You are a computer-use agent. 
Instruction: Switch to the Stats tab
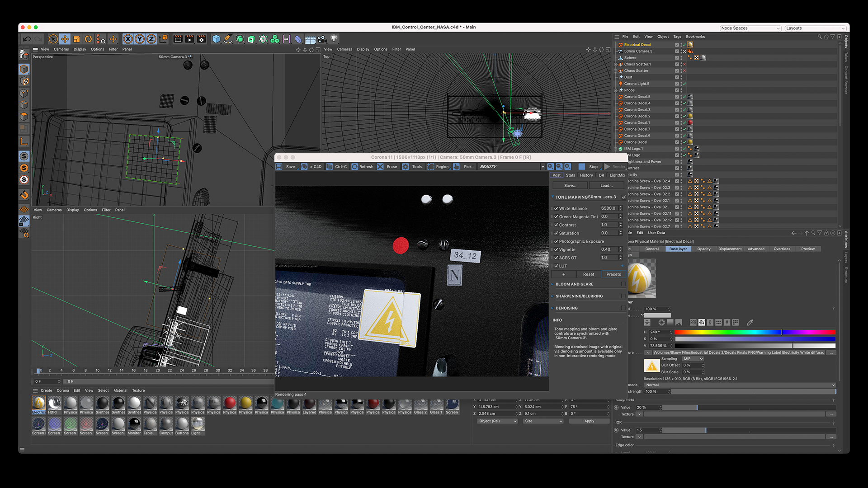coord(571,175)
